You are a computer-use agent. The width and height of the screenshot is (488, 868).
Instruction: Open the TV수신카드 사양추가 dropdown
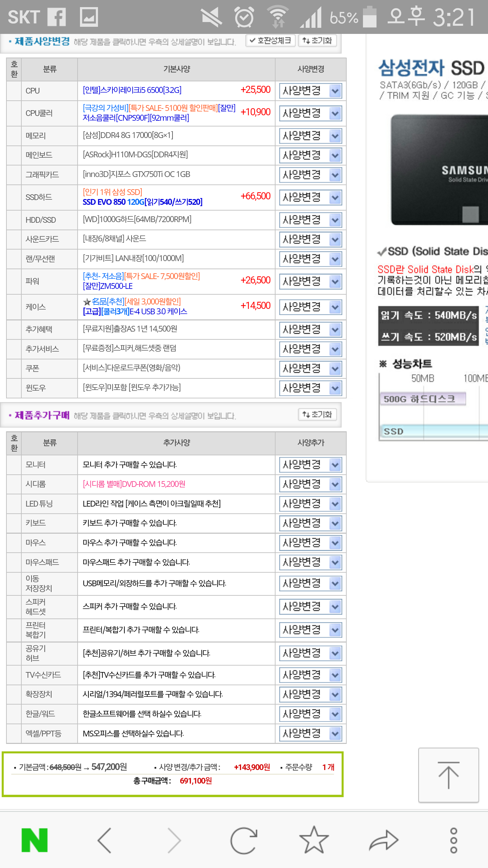[310, 675]
